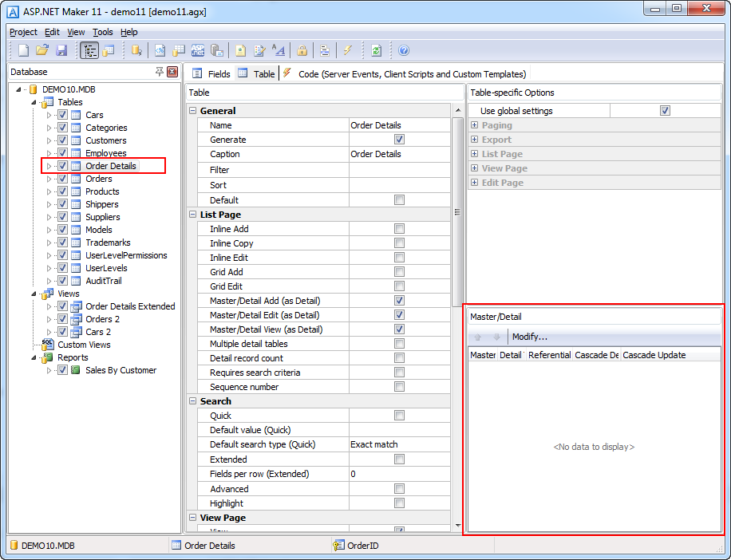Click DEMO10.MDB database icon in tree
The image size is (731, 560).
click(33, 89)
